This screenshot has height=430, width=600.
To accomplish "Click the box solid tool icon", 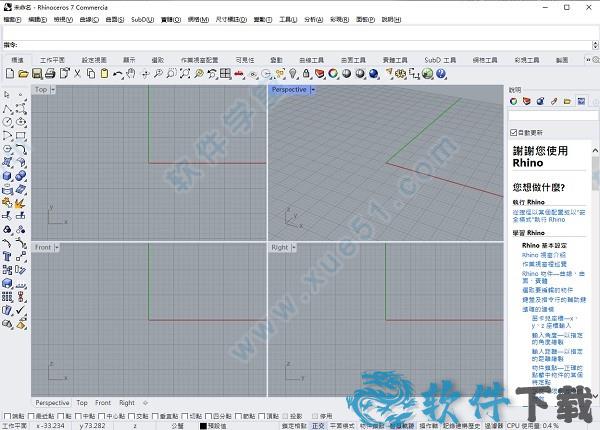I will [x=7, y=175].
